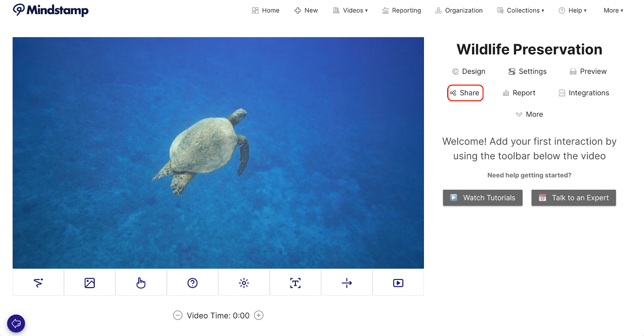Go to the Reporting page
Viewport: 644px width, 336px height.
click(x=401, y=10)
